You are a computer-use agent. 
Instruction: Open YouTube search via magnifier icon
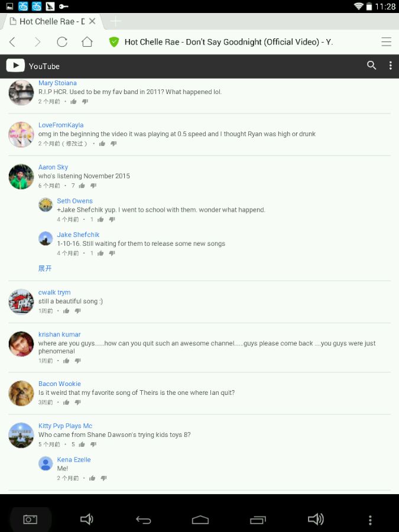click(x=372, y=65)
